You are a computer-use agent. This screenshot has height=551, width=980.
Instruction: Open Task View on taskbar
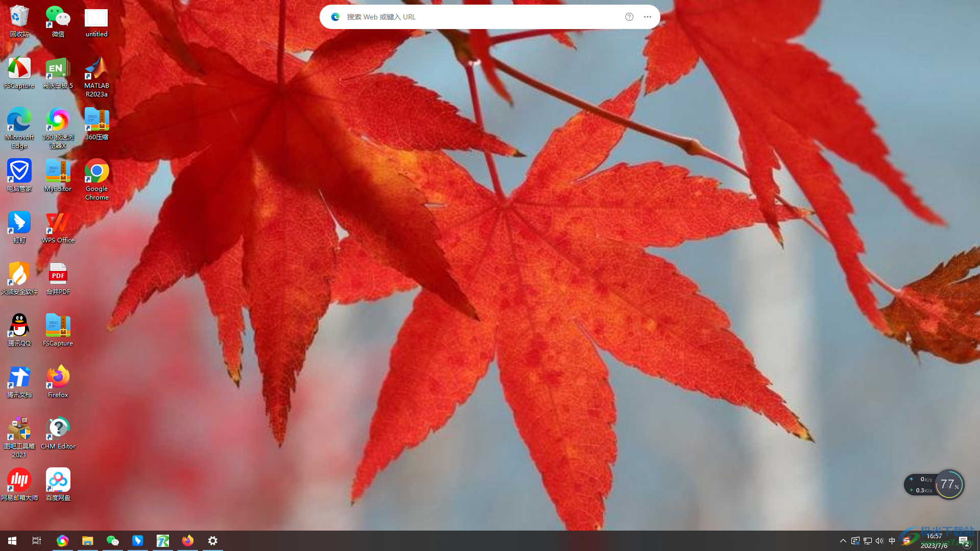tap(37, 540)
